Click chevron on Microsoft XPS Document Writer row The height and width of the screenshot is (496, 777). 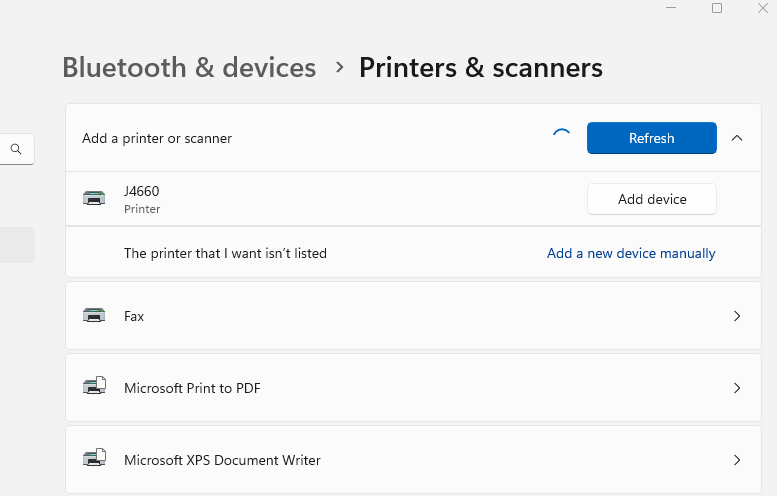(737, 460)
